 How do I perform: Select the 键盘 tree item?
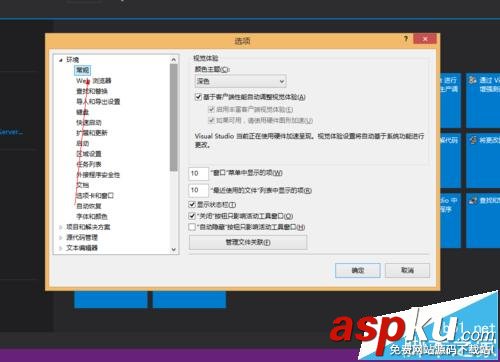[x=83, y=112]
